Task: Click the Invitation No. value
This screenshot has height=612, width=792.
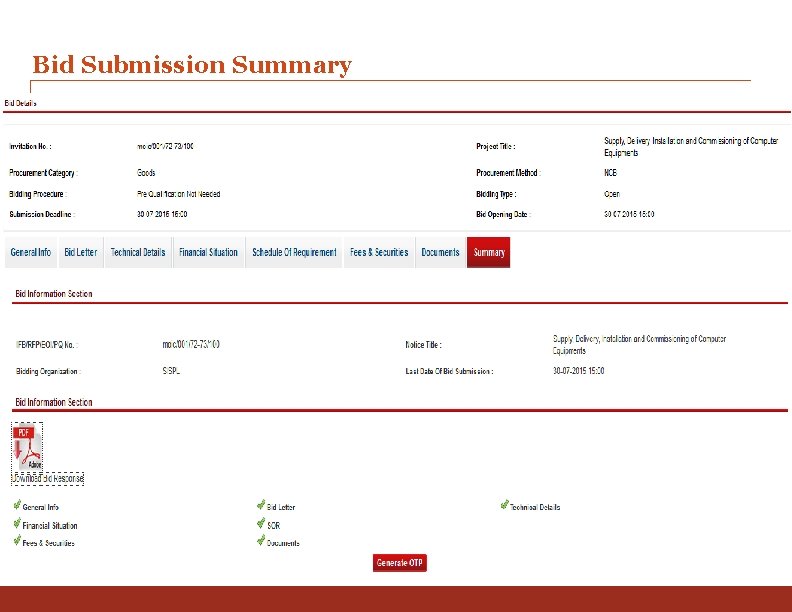Action: coord(165,146)
